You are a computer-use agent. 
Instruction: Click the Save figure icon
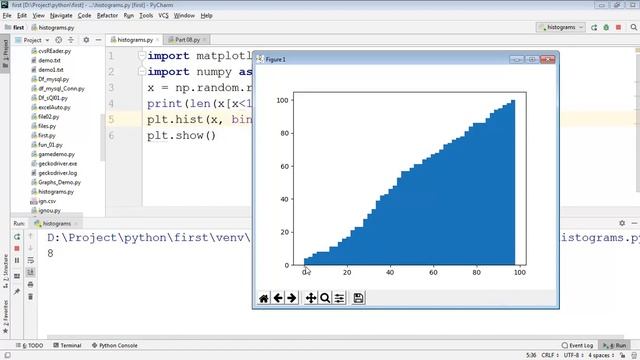click(x=358, y=298)
